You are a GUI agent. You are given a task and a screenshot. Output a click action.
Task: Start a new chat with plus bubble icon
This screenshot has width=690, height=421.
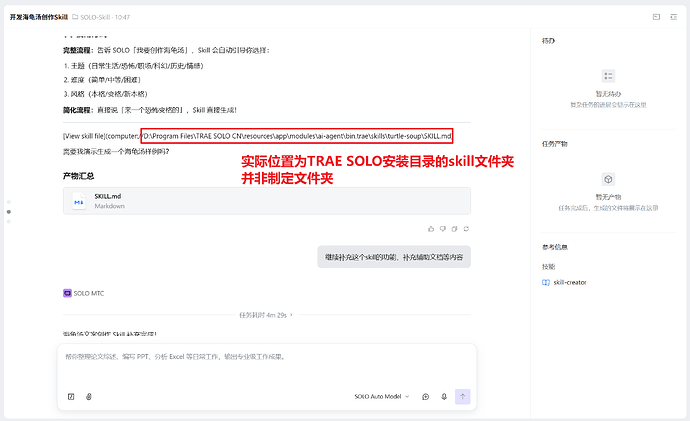pyautogui.click(x=426, y=396)
